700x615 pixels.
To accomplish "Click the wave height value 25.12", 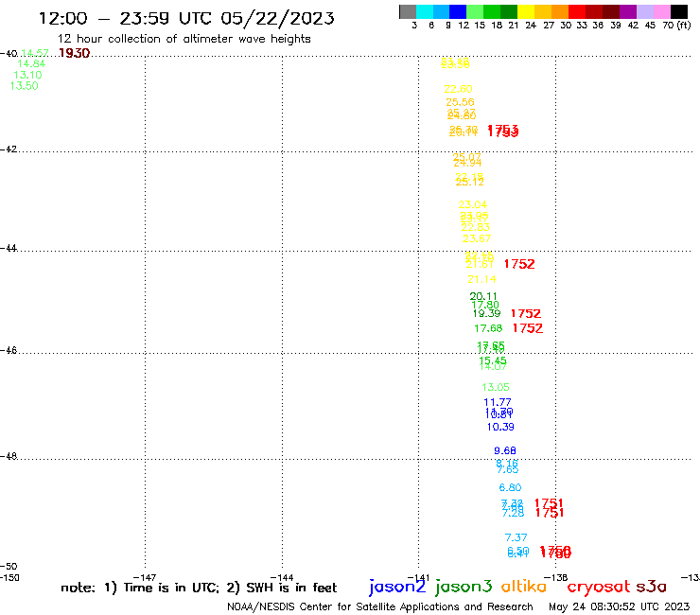I will coord(469,183).
